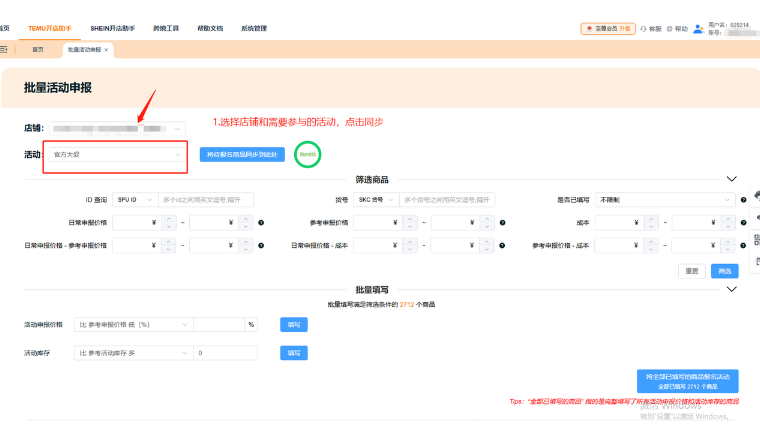Open the 活动申报价格 比参考申报价格低 dropdown
This screenshot has width=760, height=440.
pyautogui.click(x=133, y=325)
